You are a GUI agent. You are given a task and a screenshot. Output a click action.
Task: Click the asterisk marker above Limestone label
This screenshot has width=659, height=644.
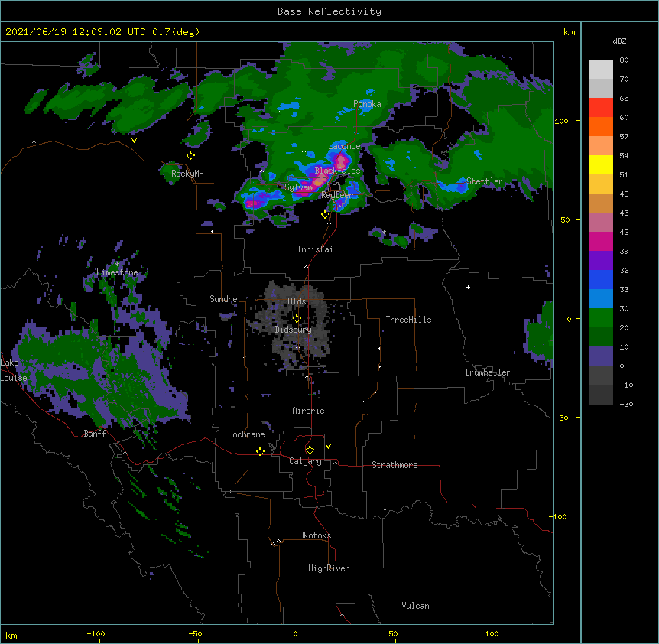[x=117, y=265]
